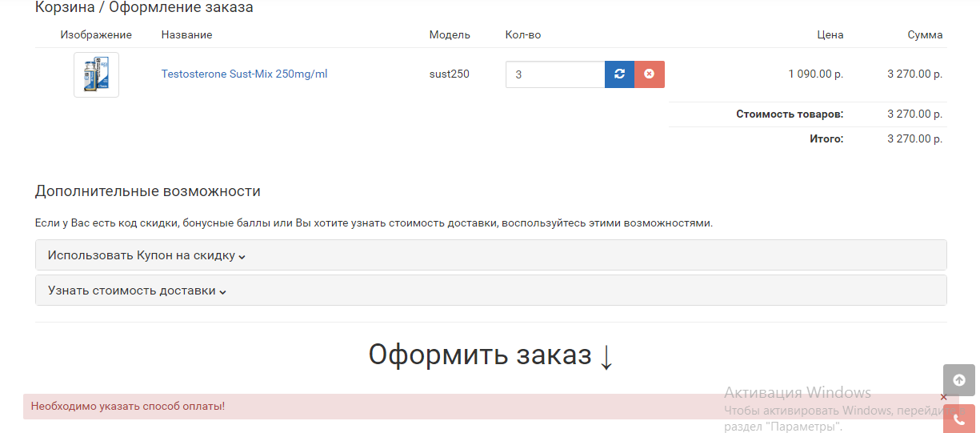Open the Testosterone Sust-Mix 250mg/ml product link
The width and height of the screenshot is (980, 433).
click(x=244, y=74)
